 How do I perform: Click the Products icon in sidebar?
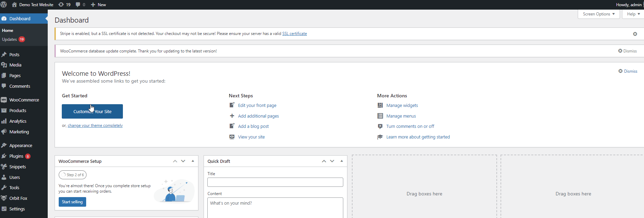point(4,110)
